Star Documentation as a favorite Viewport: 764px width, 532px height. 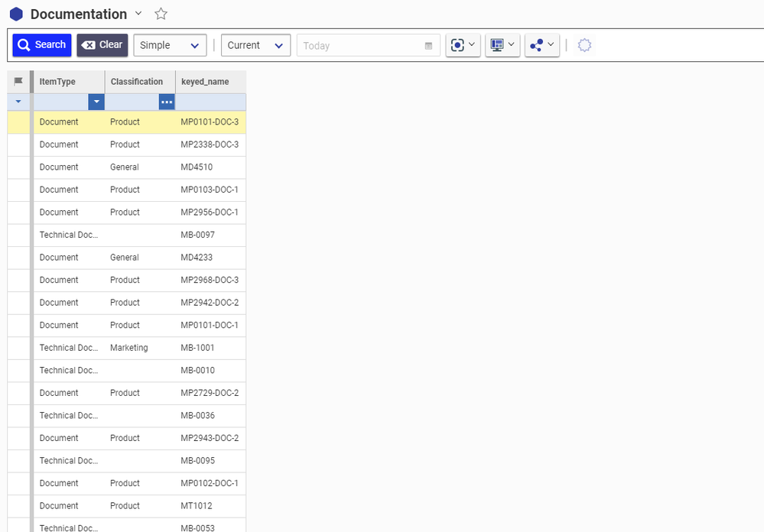[161, 14]
